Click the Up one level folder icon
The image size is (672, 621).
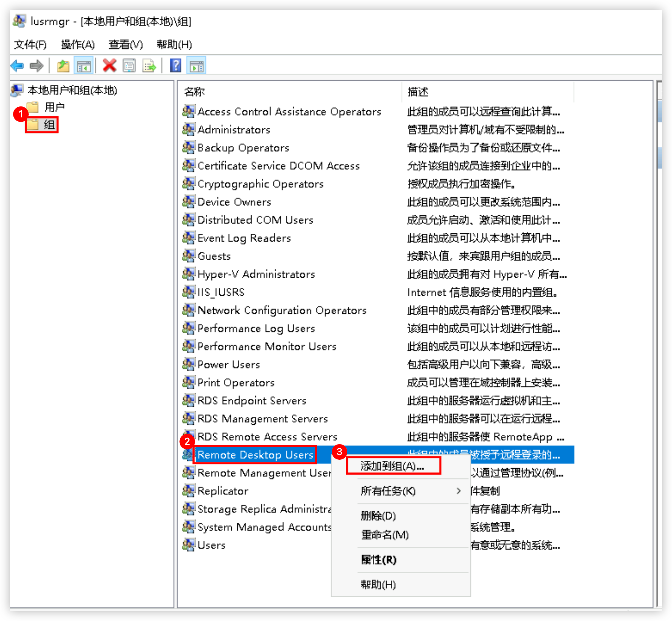point(63,66)
